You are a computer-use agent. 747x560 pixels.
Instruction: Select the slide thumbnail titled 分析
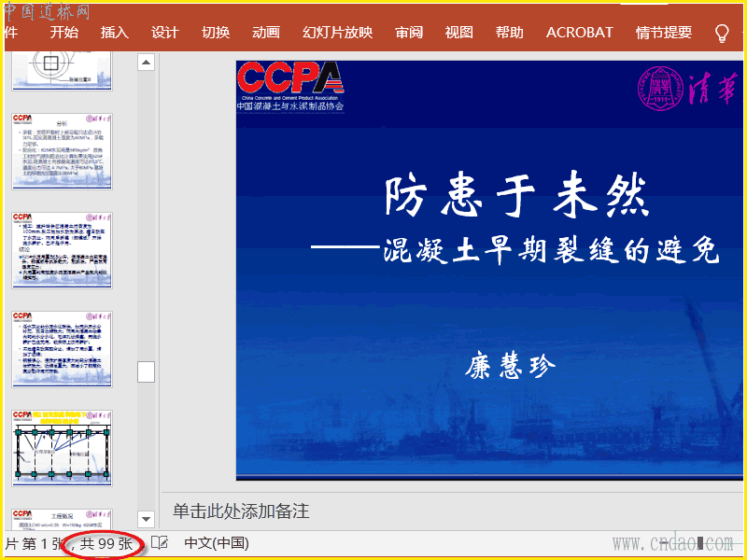point(62,151)
